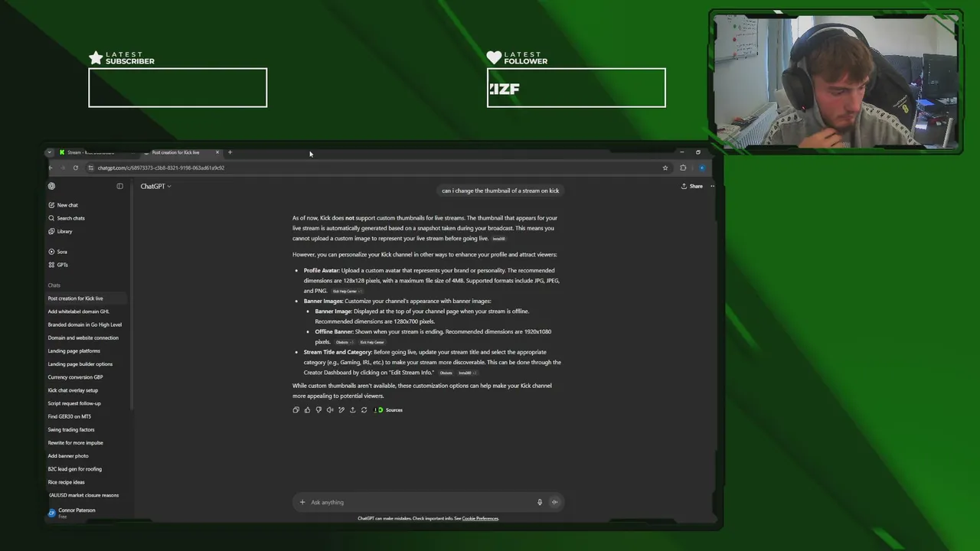The width and height of the screenshot is (980, 551).
Task: Click the Kick Help Center citation after PNG
Action: pos(347,291)
